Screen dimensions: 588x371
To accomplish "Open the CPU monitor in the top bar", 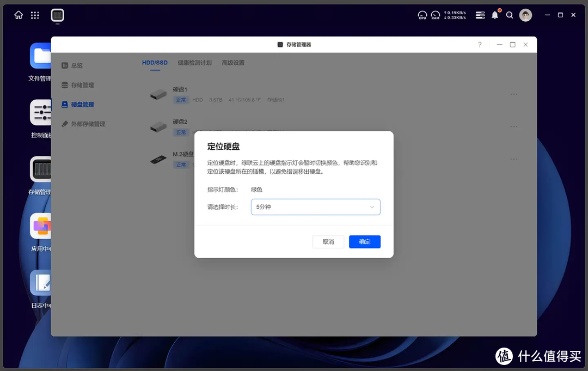I will pos(422,15).
